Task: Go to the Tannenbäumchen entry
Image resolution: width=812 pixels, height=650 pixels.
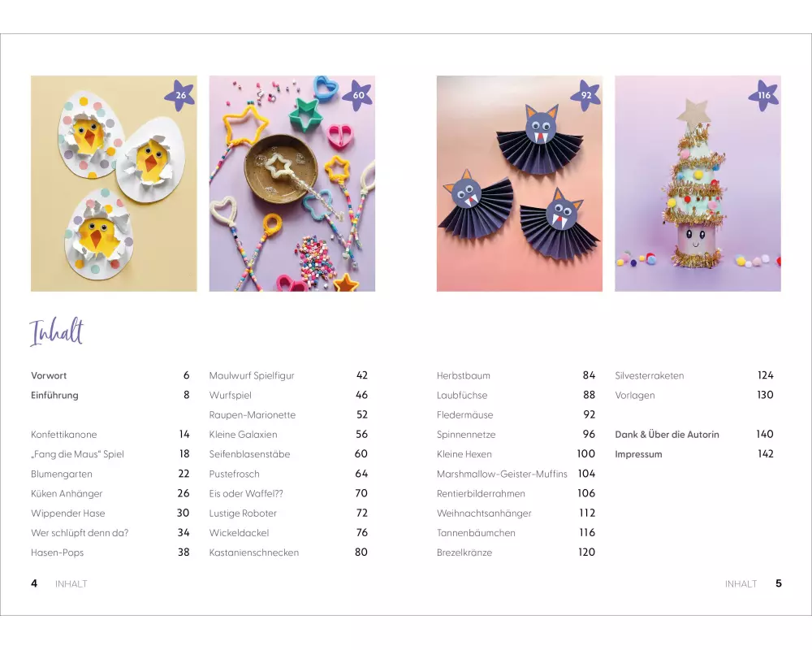Action: click(x=516, y=533)
